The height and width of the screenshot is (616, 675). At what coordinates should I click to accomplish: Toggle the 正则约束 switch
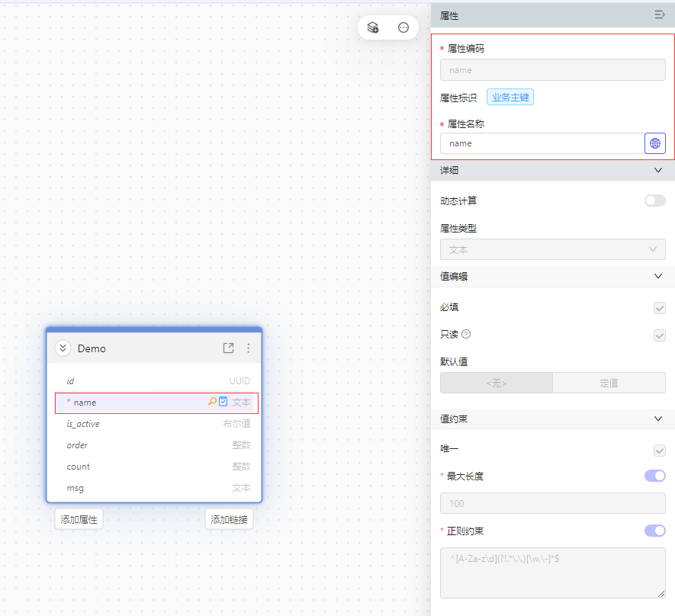pos(654,531)
